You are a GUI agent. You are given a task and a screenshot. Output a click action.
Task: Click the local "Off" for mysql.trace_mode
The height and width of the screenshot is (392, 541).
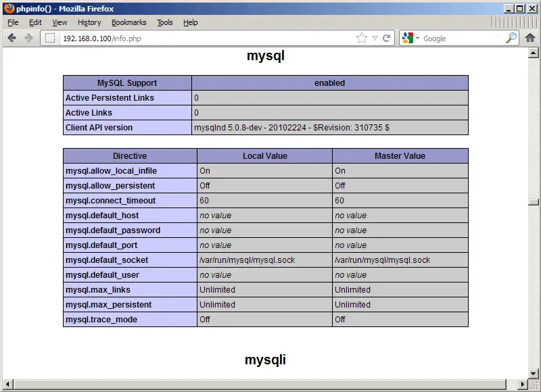(205, 319)
